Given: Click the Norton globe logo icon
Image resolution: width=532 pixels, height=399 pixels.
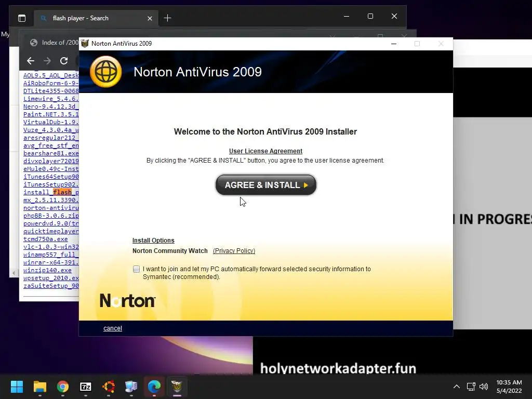Looking at the screenshot, I should pos(106,72).
